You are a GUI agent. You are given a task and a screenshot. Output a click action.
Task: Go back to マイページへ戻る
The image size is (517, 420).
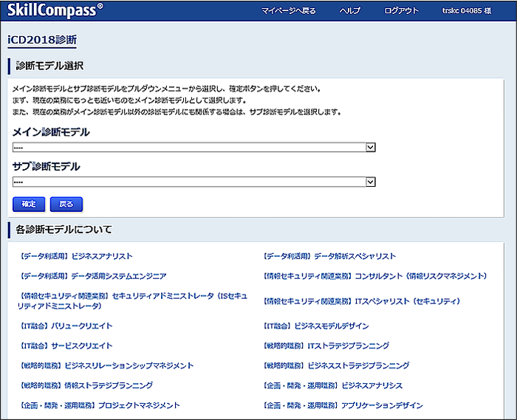point(289,11)
